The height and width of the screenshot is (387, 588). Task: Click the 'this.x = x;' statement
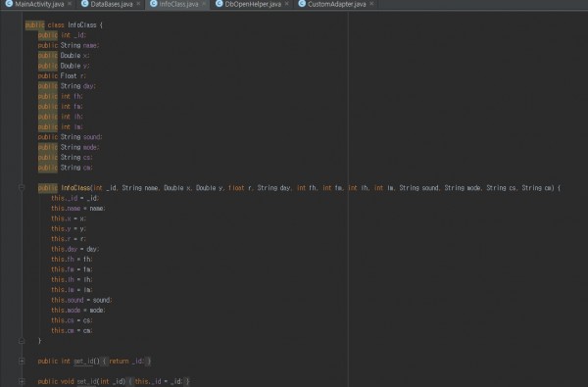coord(69,218)
